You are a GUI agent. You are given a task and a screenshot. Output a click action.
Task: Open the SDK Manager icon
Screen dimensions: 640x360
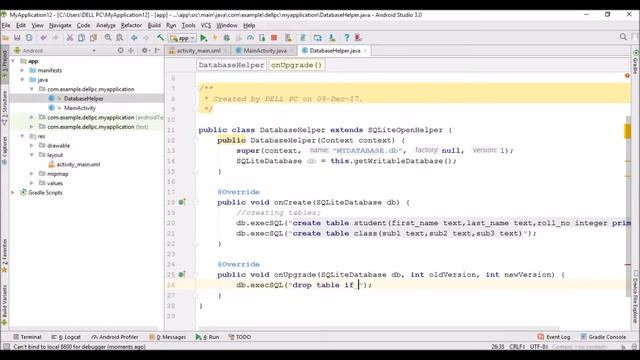(x=332, y=38)
